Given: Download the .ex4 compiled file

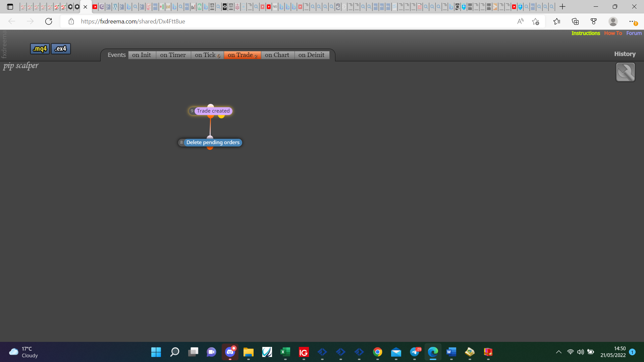Looking at the screenshot, I should [61, 49].
